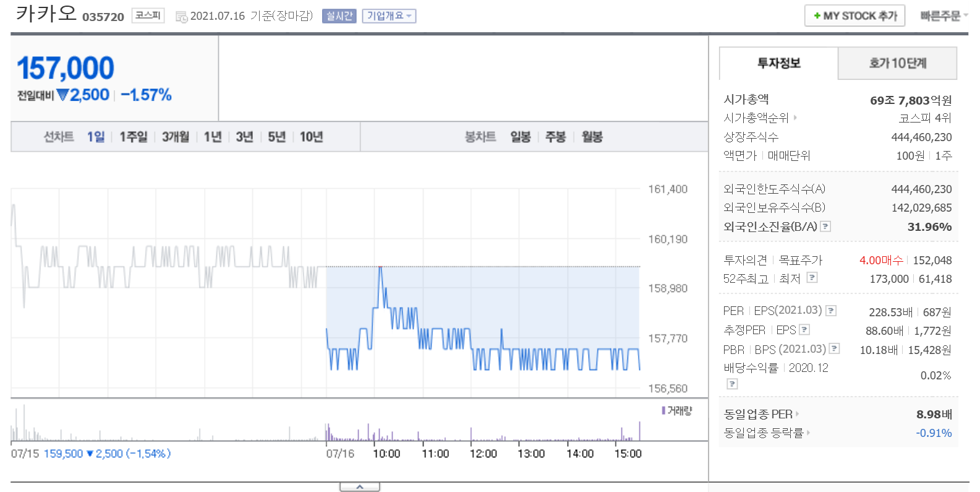The image size is (980, 492).
Task: Click the 카카오 stock name heading
Action: (46, 13)
